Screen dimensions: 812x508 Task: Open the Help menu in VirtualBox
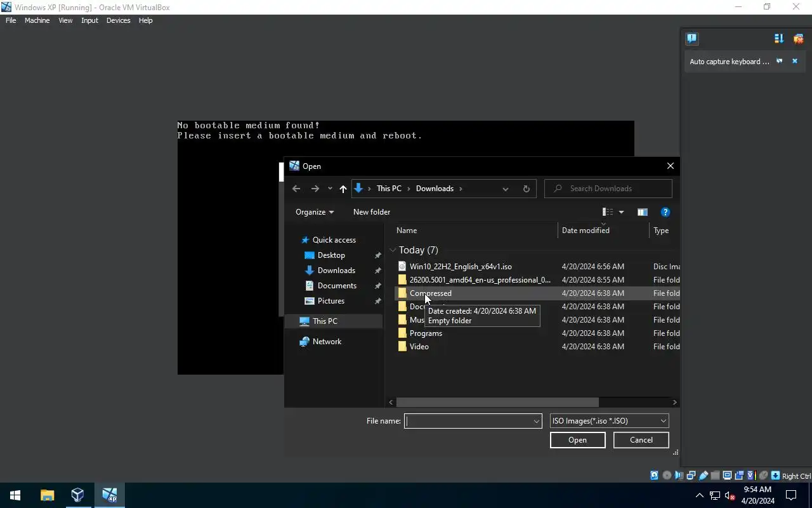coord(145,20)
